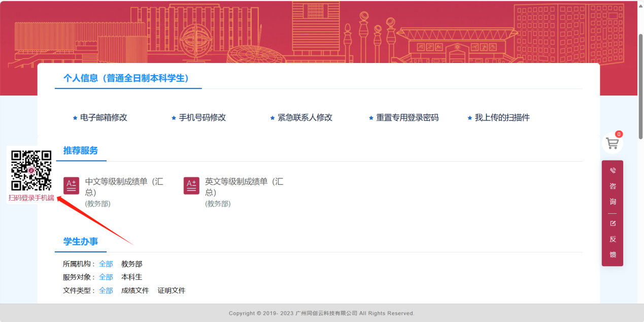
Task: Click the phone consultation icon
Action: 613,171
